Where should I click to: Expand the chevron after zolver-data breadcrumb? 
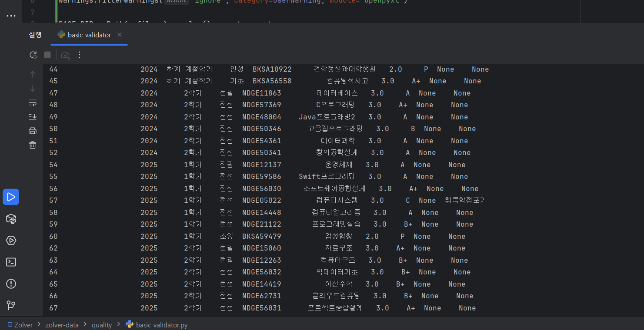pyautogui.click(x=84, y=325)
